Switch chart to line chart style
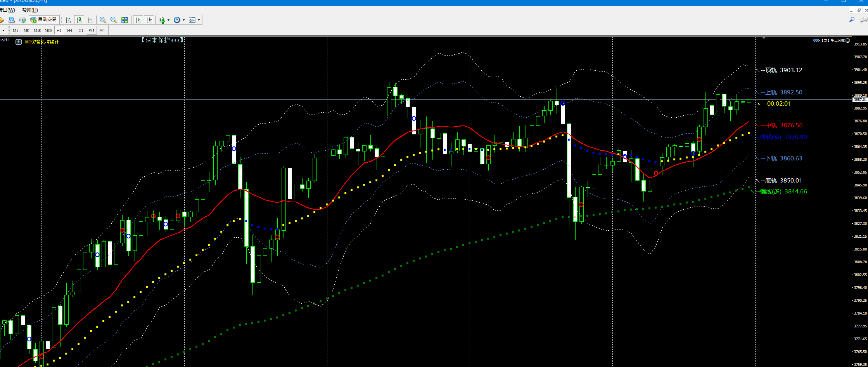The image size is (868, 367). pos(90,20)
